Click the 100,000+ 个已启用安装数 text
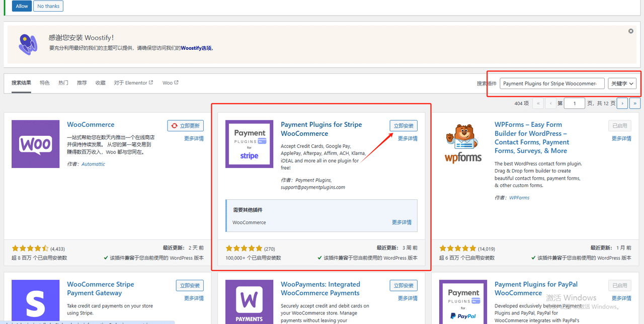The width and height of the screenshot is (644, 324). pos(253,258)
